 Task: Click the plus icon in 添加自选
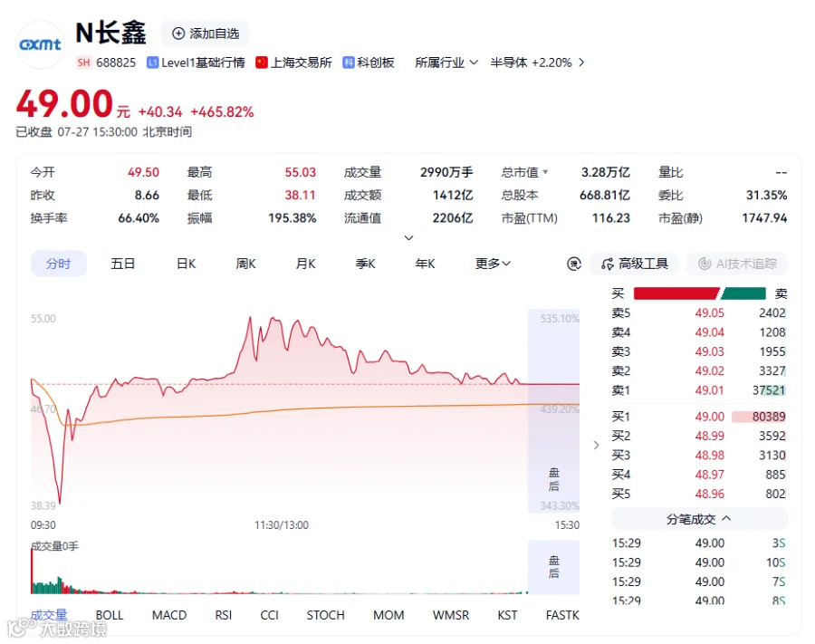178,34
